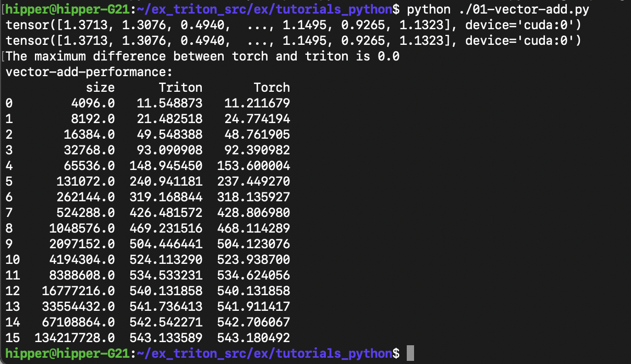Click Triton value 240.941181

pos(166,181)
